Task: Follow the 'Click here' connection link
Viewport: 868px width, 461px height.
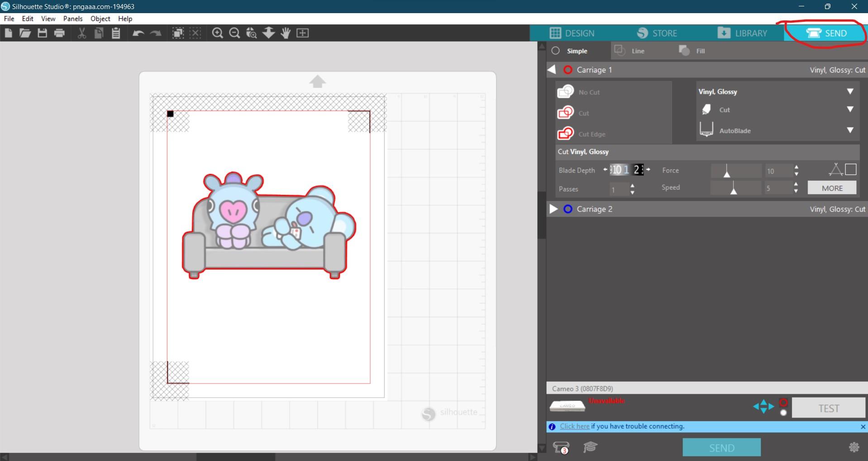Action: [x=574, y=426]
